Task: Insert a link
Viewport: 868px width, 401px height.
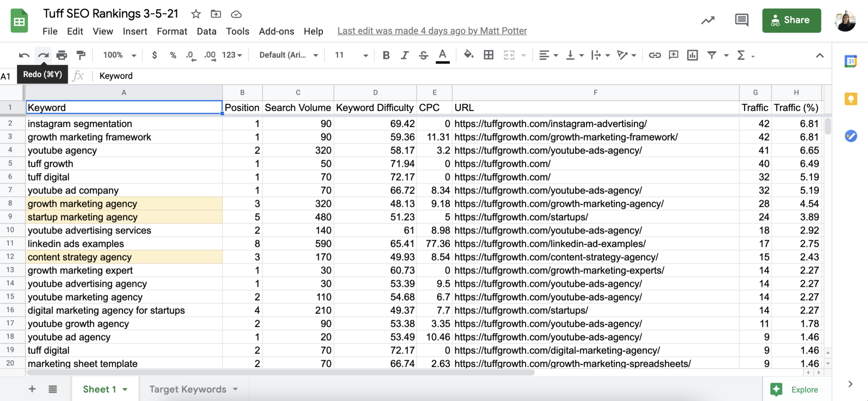Action: [654, 55]
